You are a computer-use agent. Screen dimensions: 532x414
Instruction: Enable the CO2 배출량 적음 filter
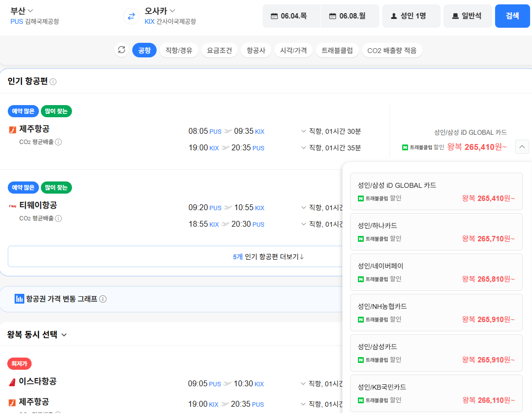392,50
